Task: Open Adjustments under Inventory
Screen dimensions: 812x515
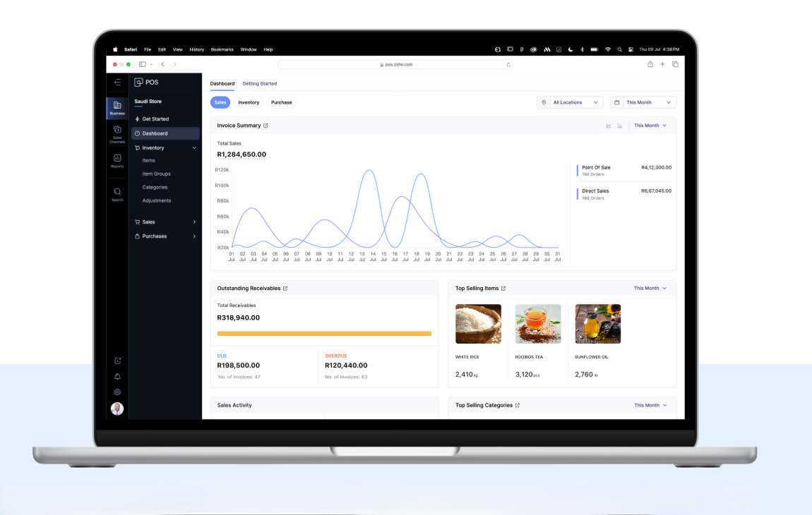Action: tap(156, 201)
